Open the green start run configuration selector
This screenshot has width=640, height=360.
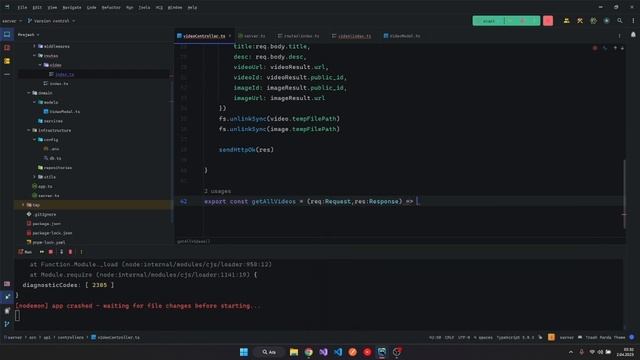(488, 21)
